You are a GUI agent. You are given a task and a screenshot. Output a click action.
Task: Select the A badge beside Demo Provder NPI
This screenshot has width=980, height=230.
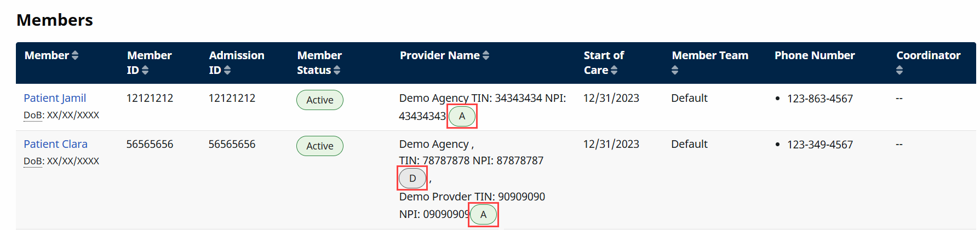(x=483, y=215)
